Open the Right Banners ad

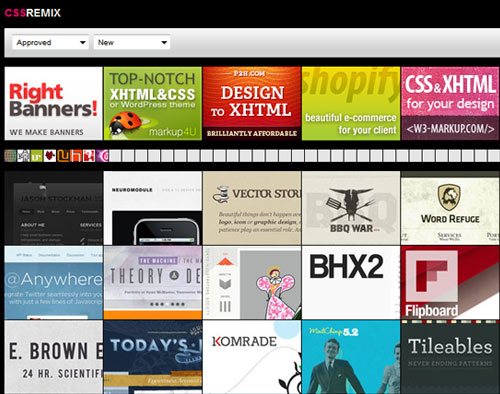[53, 103]
